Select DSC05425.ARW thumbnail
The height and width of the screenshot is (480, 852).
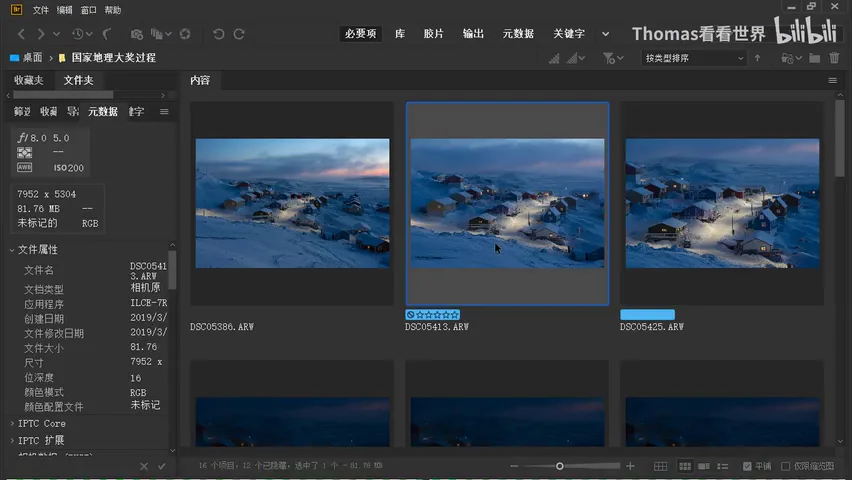pos(722,203)
